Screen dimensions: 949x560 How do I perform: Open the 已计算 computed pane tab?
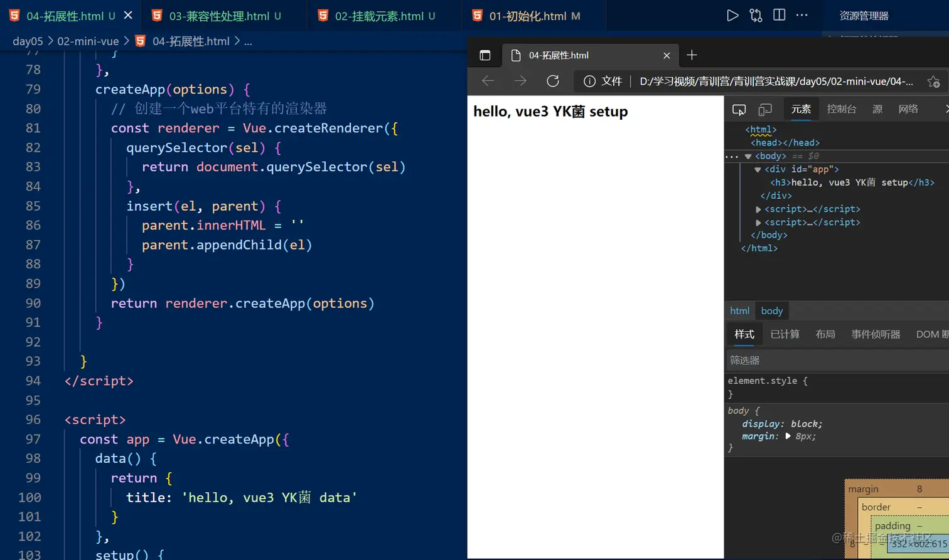pyautogui.click(x=785, y=334)
